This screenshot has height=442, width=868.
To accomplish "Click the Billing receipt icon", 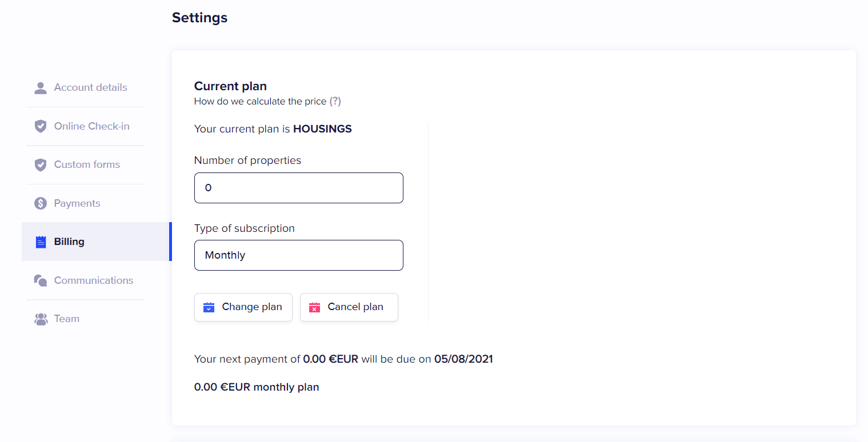I will (41, 242).
